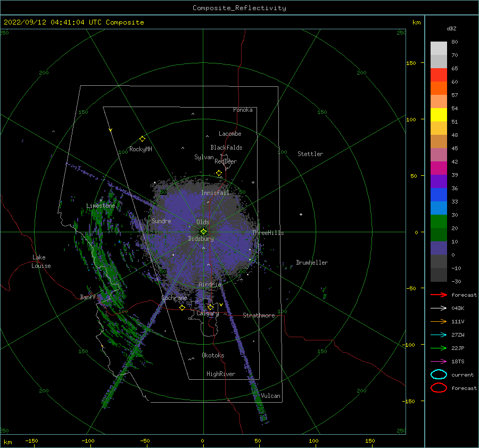Click the Blackfalds city label
The width and height of the screenshot is (479, 448).
click(x=226, y=148)
